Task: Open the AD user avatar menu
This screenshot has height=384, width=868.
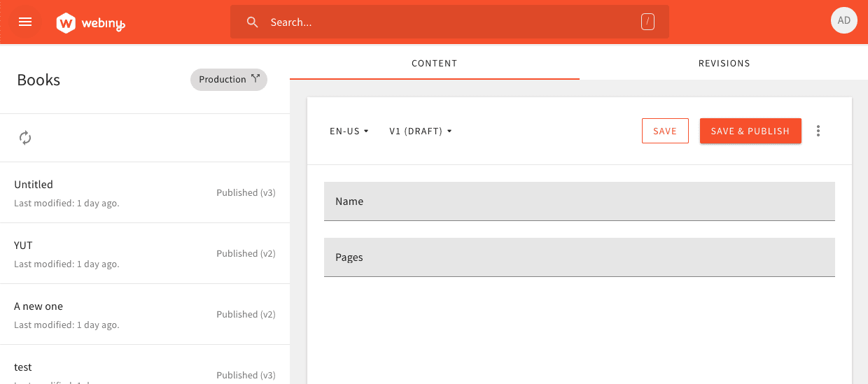Action: tap(843, 20)
